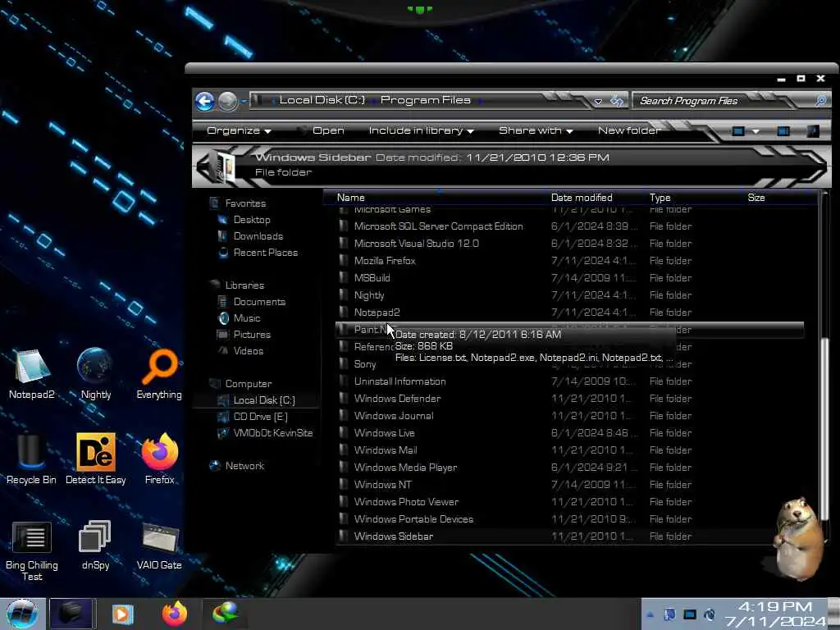Viewport: 840px width, 630px height.
Task: Click the Windows Sidebar folder icon in the list
Action: pos(344,536)
